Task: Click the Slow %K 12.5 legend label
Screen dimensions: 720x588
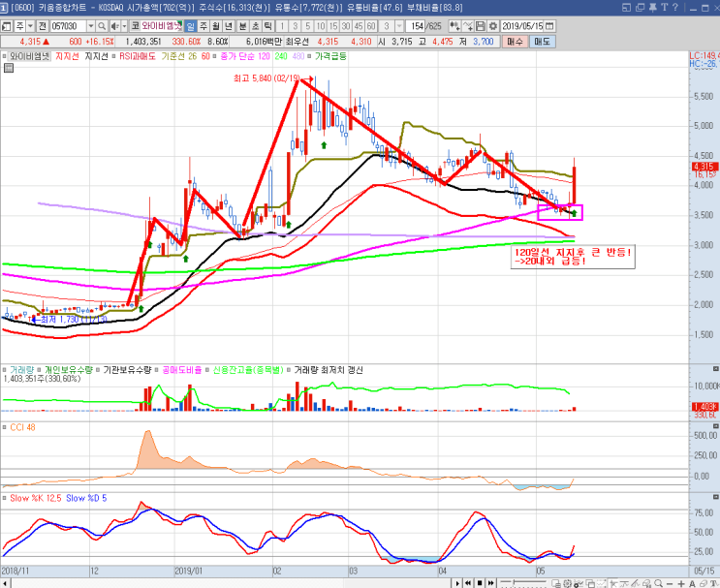Action: (35, 499)
